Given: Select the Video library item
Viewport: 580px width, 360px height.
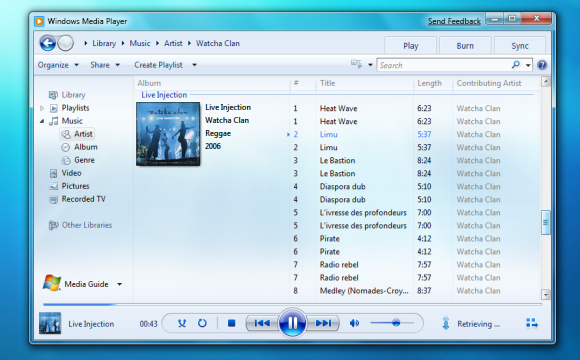Looking at the screenshot, I should click(71, 173).
